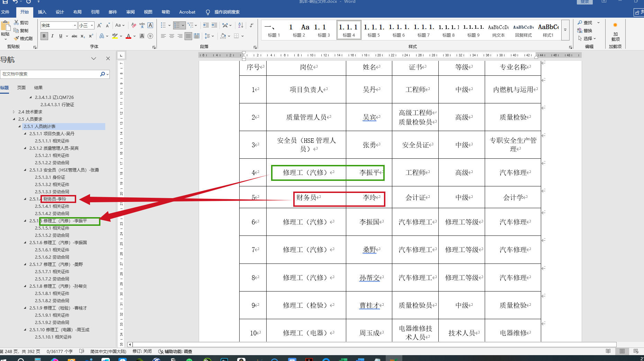Toggle justify alignment
This screenshot has height=361, width=644.
[x=188, y=36]
